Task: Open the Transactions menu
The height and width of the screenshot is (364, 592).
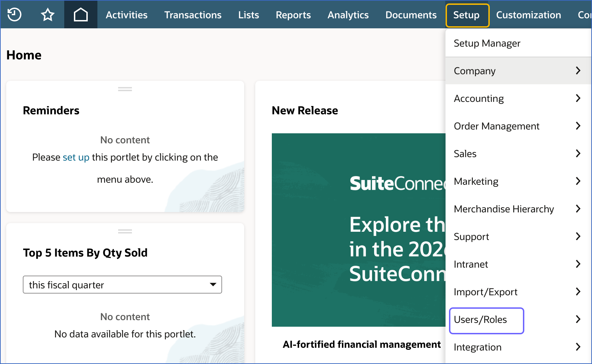Action: (x=193, y=15)
